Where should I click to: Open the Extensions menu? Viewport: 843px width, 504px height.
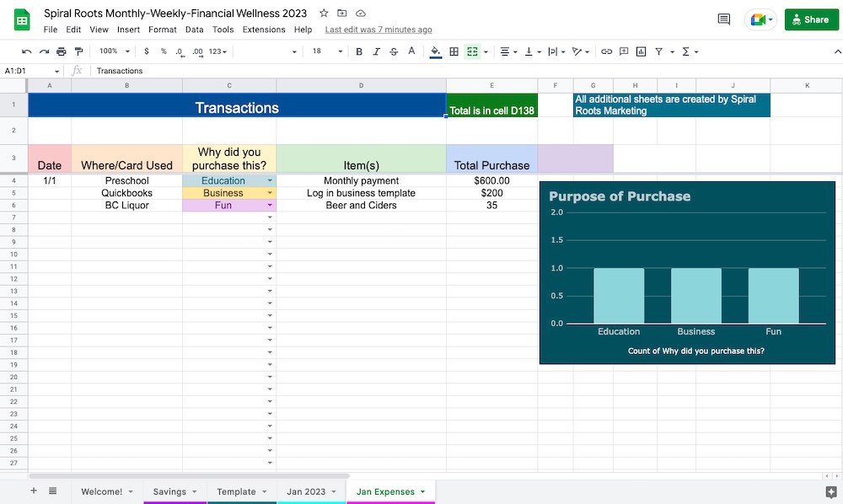264,29
